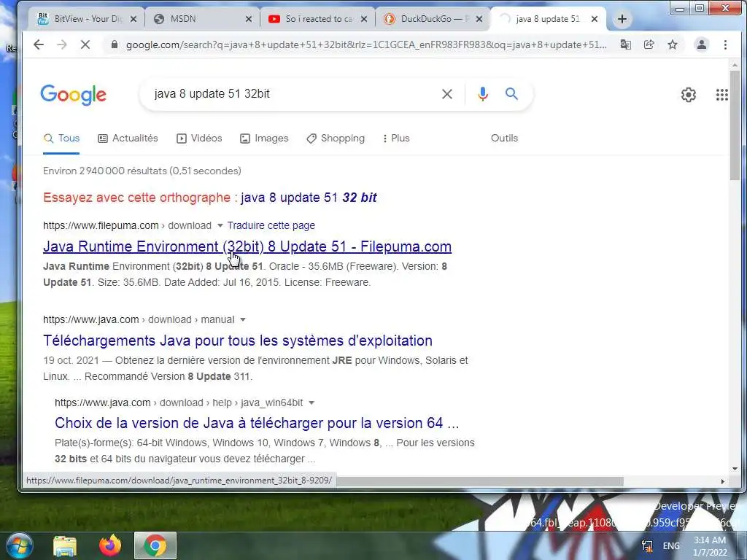Open the Outils search tools
The image size is (747, 560).
click(x=504, y=138)
